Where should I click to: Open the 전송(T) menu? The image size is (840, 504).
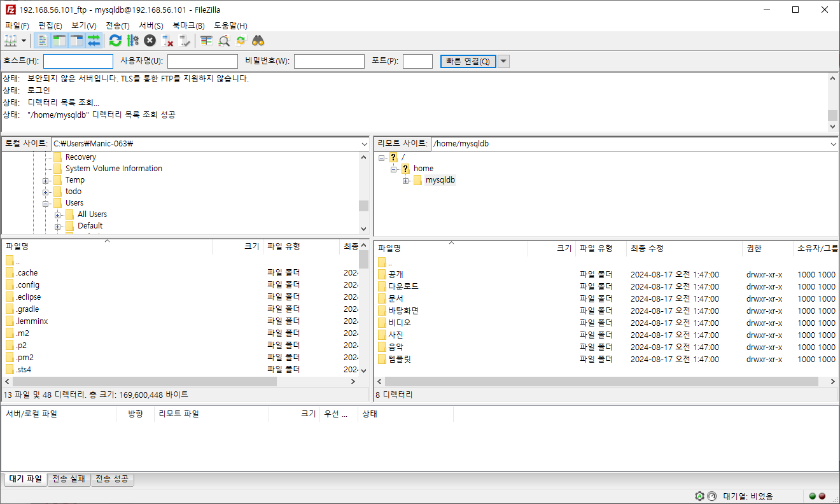click(118, 26)
